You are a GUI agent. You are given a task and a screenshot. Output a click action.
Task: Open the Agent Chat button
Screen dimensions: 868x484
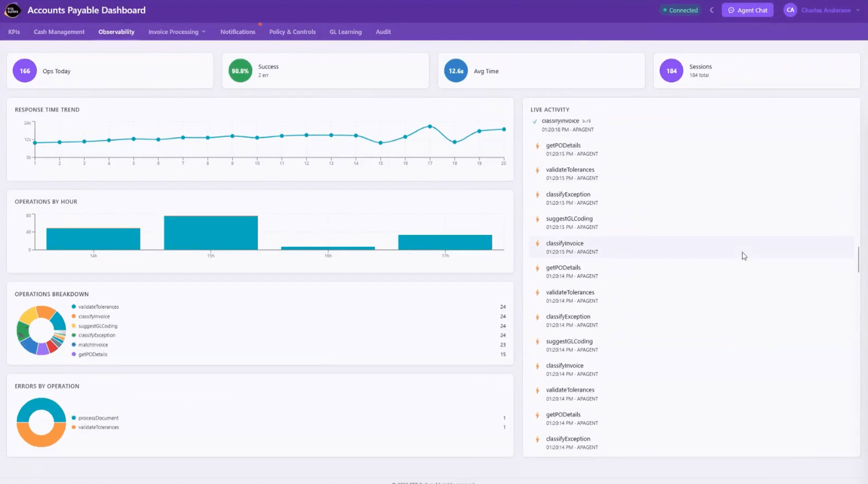tap(748, 10)
